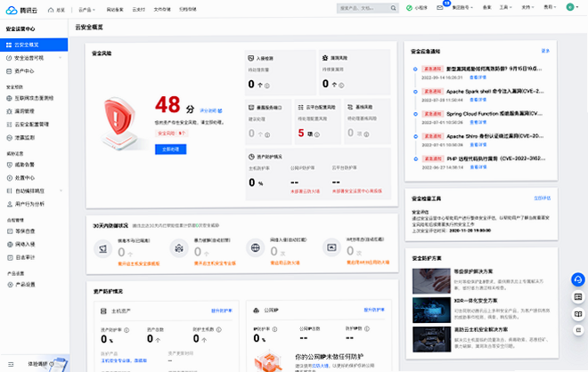Click 查看详情 under the PHP 远程代码执行 notice
The width and height of the screenshot is (588, 372).
pos(478,167)
